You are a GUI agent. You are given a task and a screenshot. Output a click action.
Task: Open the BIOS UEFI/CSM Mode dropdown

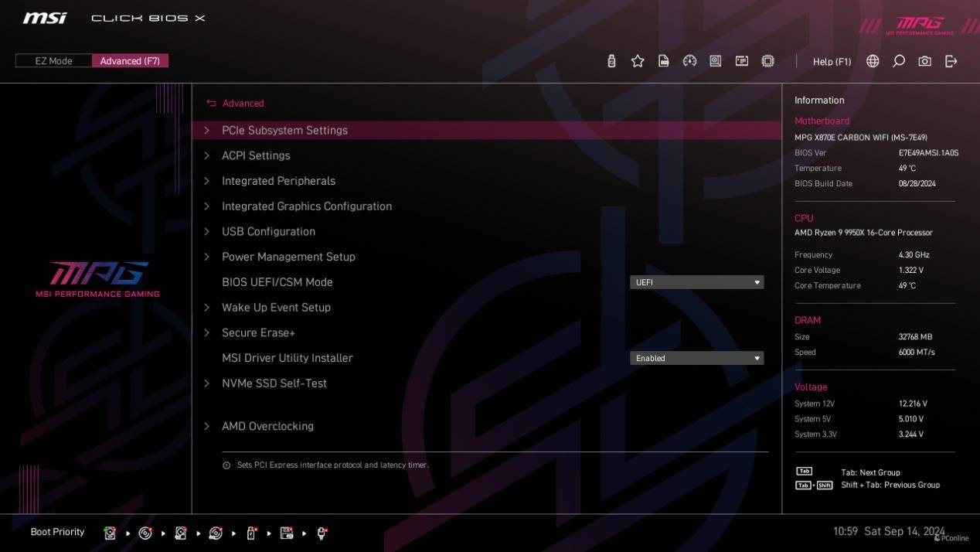(696, 282)
